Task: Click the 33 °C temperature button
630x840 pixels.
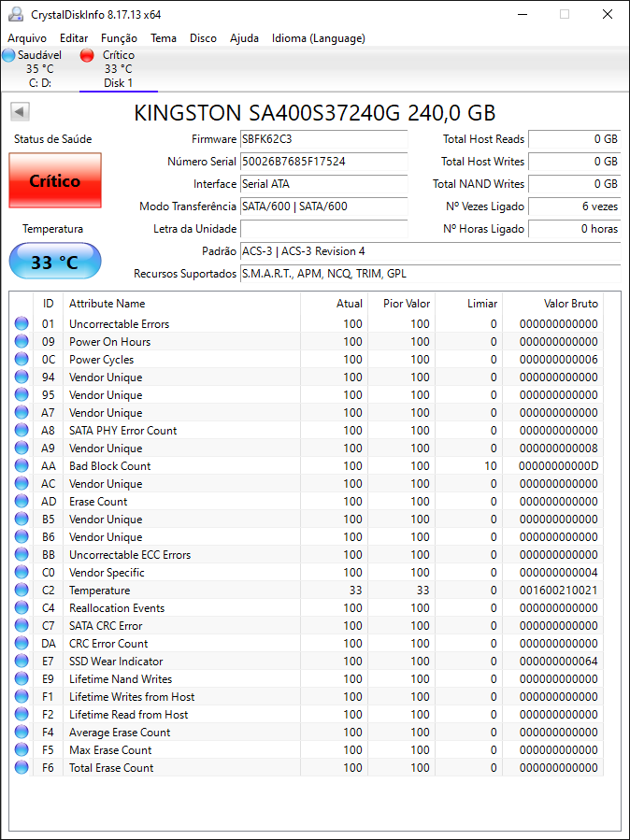Action: click(54, 261)
